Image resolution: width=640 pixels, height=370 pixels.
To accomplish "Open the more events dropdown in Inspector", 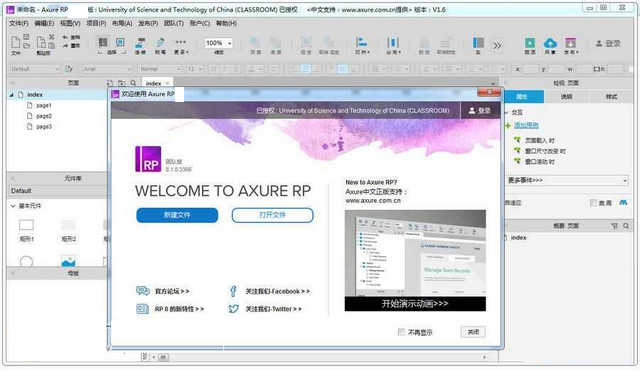I will (x=567, y=180).
